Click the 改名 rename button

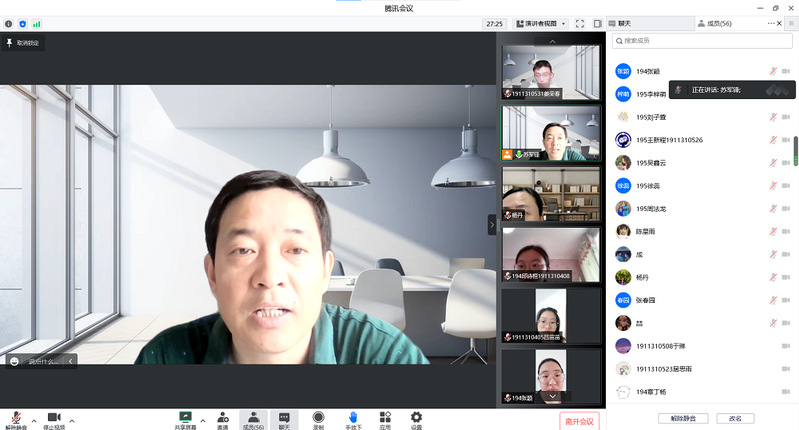[x=735, y=418]
